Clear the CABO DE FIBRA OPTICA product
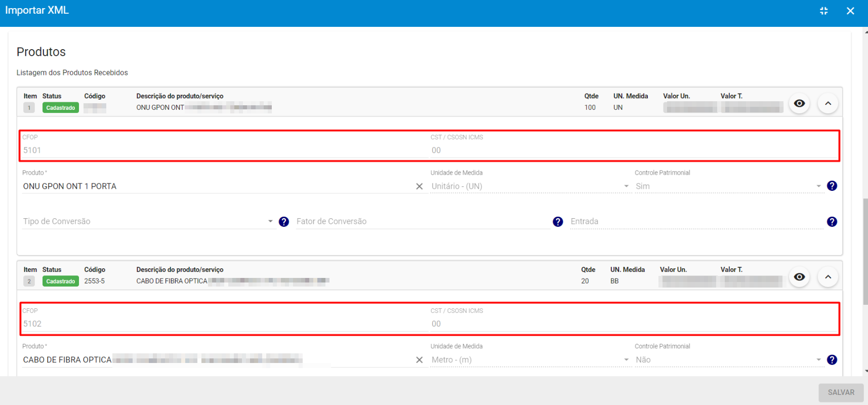The image size is (868, 405). pyautogui.click(x=419, y=360)
